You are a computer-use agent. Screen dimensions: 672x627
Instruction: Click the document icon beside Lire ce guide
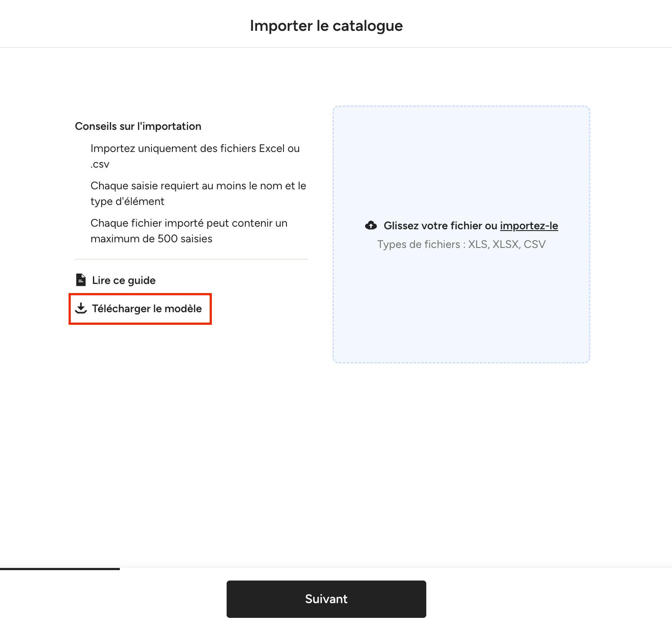point(81,280)
